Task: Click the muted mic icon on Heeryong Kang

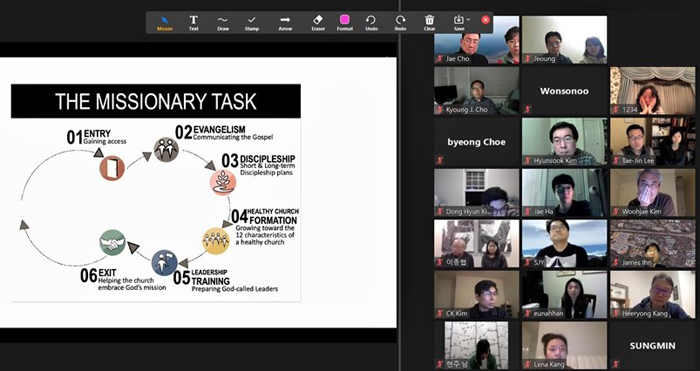Action: (x=616, y=313)
